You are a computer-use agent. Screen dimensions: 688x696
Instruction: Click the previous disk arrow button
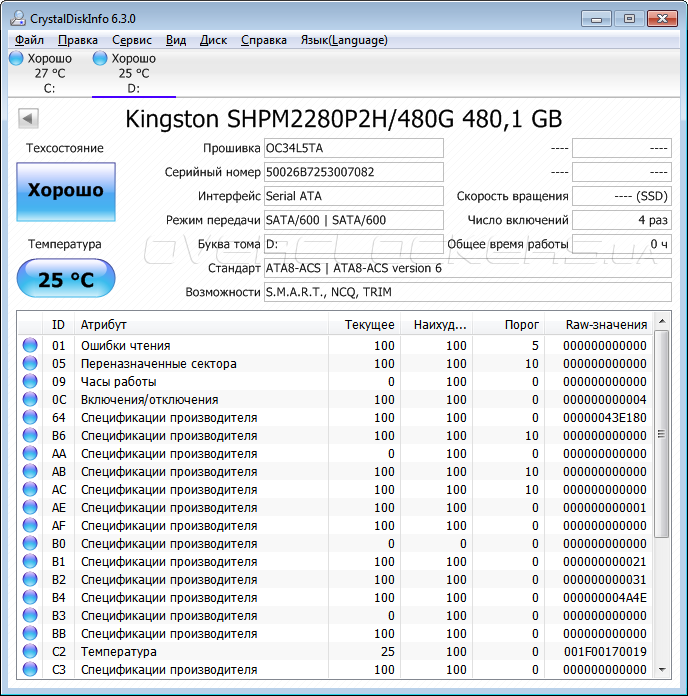pyautogui.click(x=28, y=119)
